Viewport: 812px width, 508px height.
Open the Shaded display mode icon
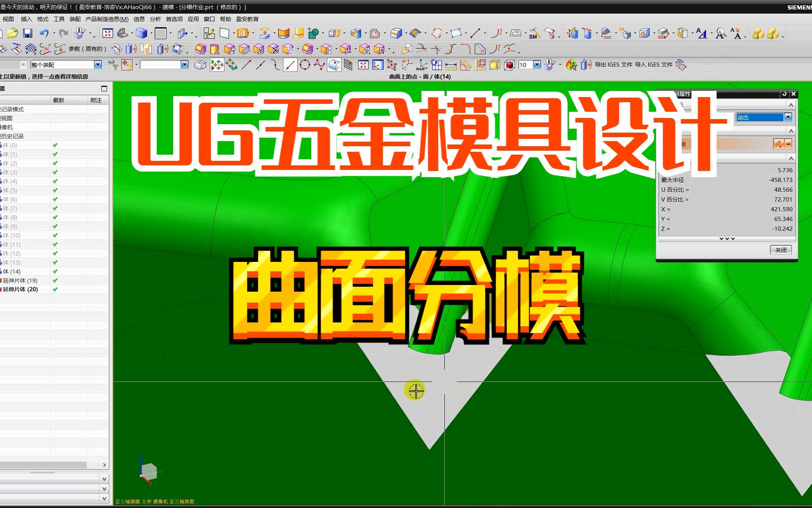pyautogui.click(x=143, y=33)
